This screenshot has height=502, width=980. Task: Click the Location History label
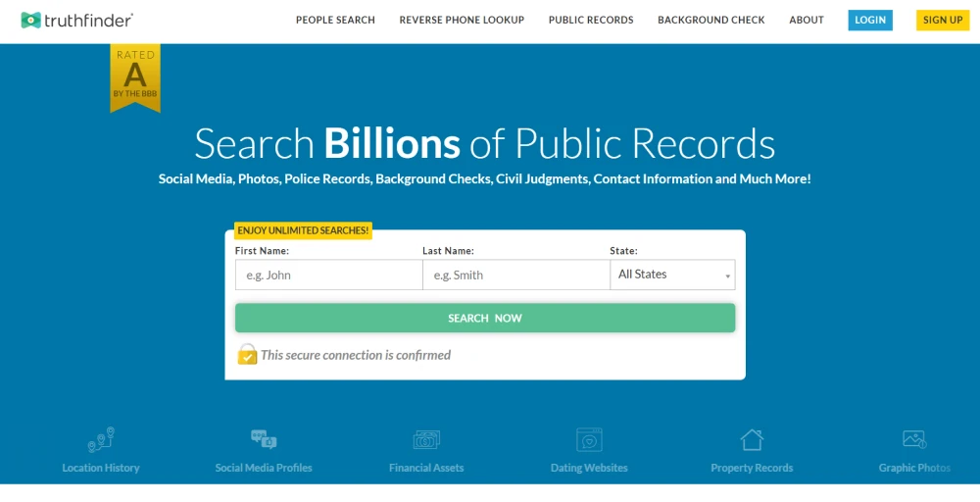pyautogui.click(x=101, y=468)
